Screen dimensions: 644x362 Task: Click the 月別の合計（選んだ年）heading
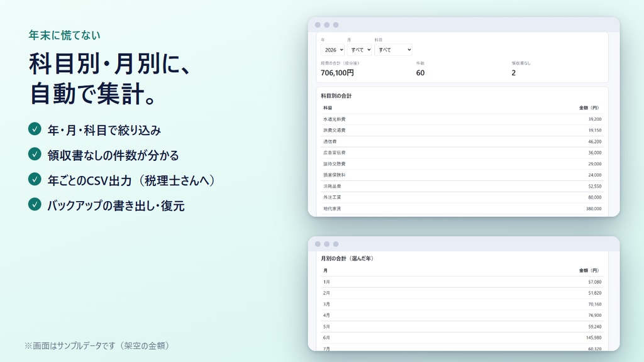click(x=347, y=258)
